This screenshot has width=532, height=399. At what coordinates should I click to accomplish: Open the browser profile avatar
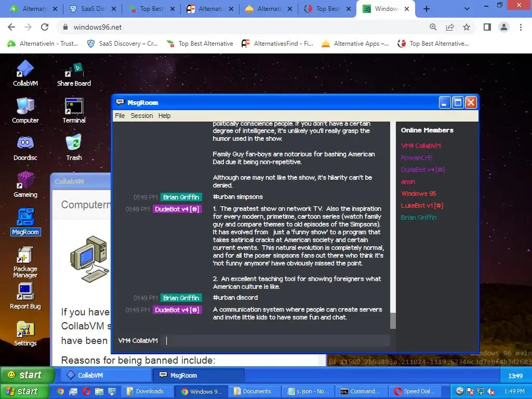pos(504,27)
